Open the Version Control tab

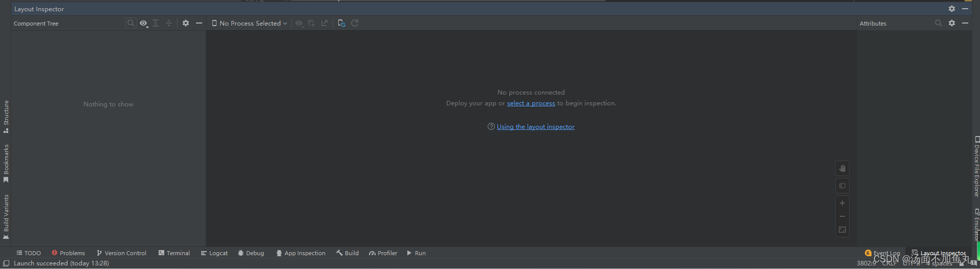point(121,253)
